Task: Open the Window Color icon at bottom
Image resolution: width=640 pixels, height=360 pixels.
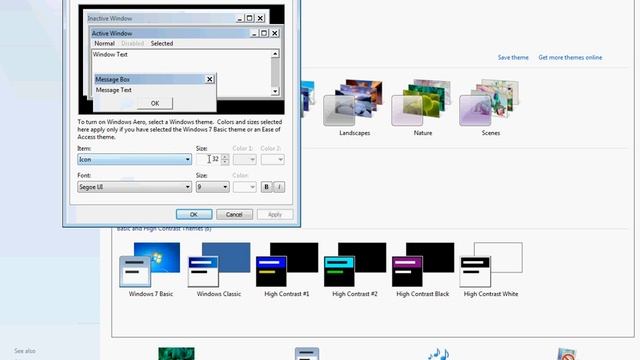Action: [307, 354]
